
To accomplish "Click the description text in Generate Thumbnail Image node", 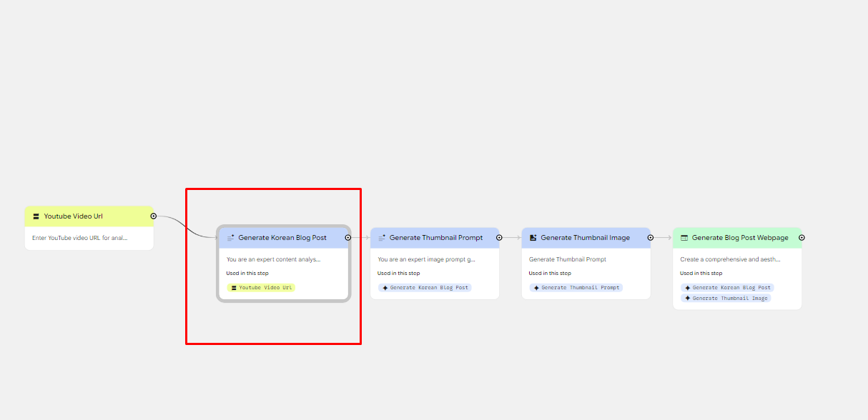I will pos(566,259).
